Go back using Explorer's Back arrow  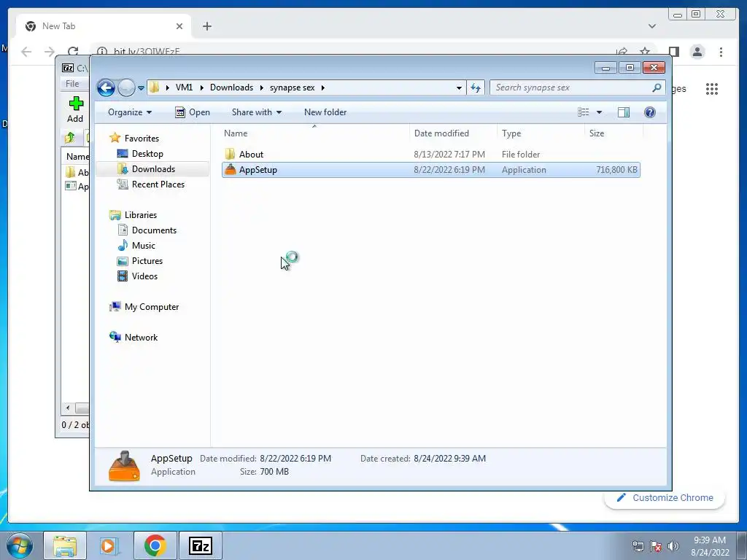pos(106,87)
